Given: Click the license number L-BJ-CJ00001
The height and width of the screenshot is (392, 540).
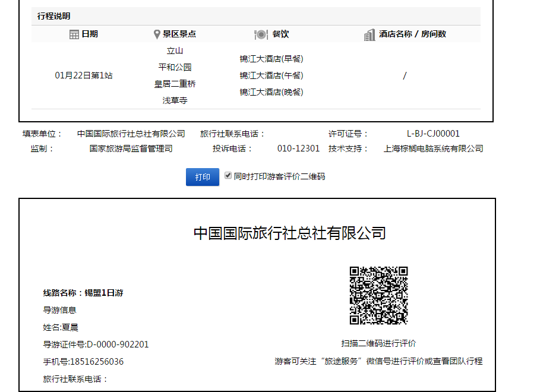Looking at the screenshot, I should coord(433,134).
